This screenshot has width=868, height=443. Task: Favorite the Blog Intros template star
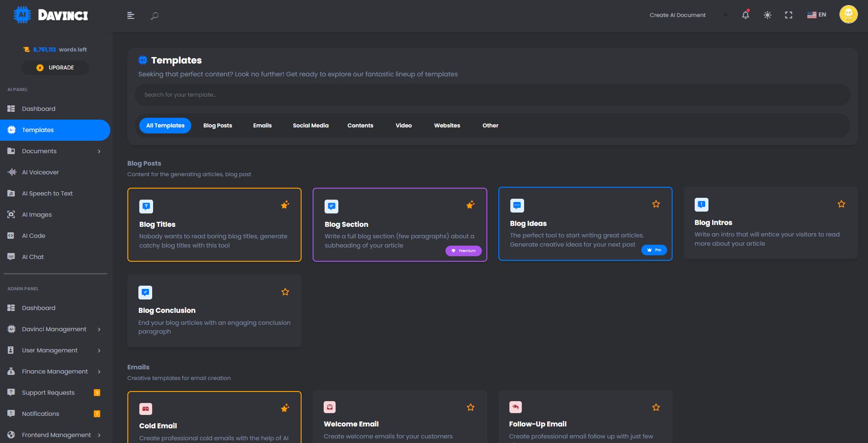[841, 204]
